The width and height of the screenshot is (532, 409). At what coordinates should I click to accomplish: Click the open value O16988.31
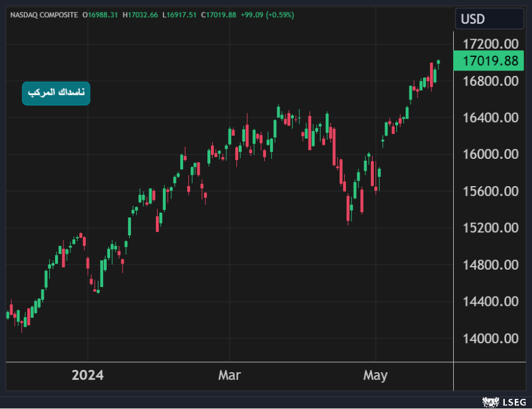pyautogui.click(x=101, y=14)
